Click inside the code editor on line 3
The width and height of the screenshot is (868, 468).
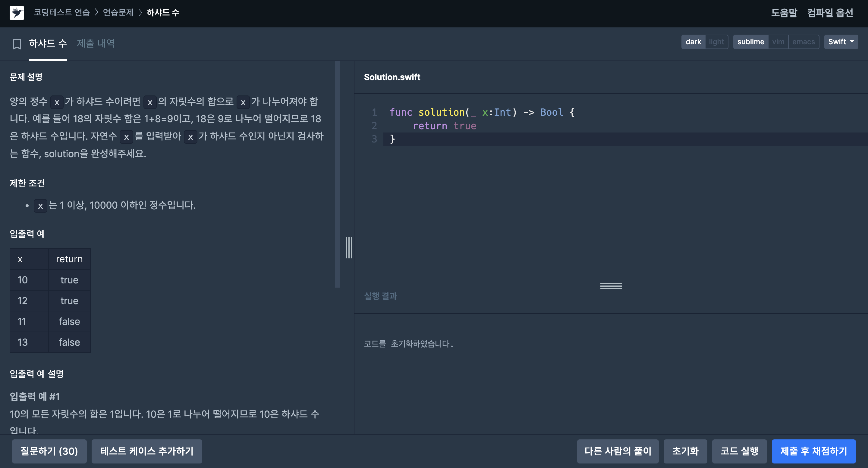click(x=505, y=139)
